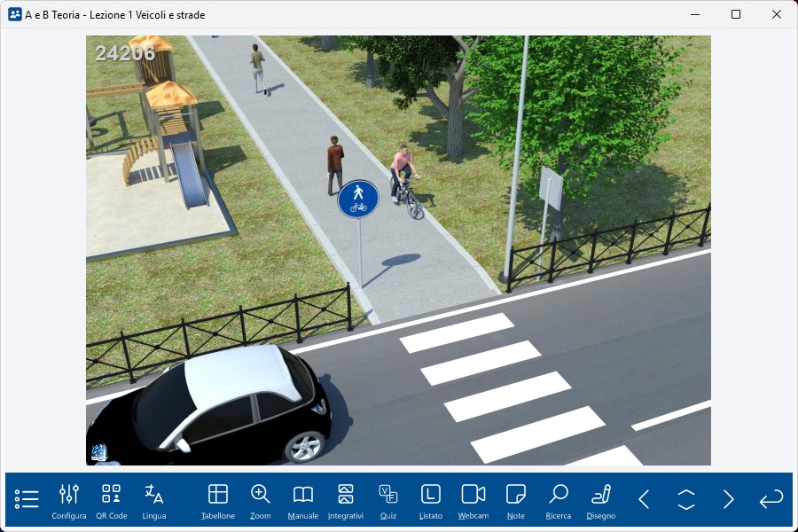
Task: Open Note panel
Action: coord(516,500)
